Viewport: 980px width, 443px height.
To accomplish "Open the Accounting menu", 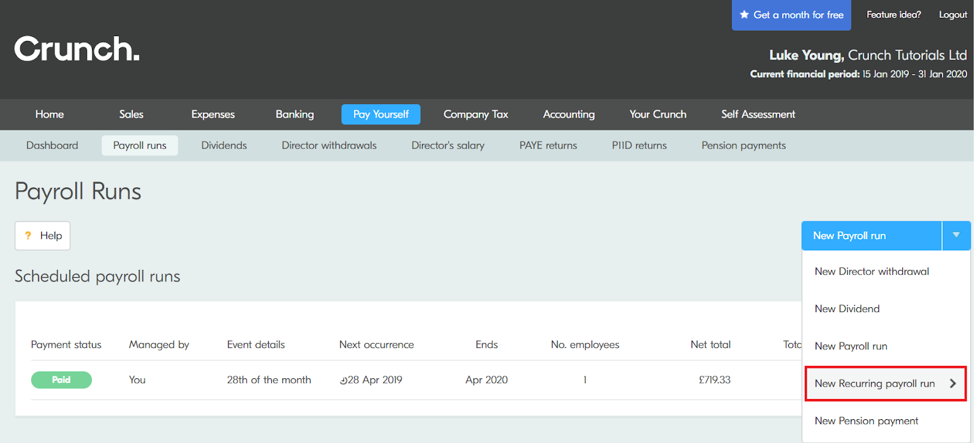I will pyautogui.click(x=569, y=114).
